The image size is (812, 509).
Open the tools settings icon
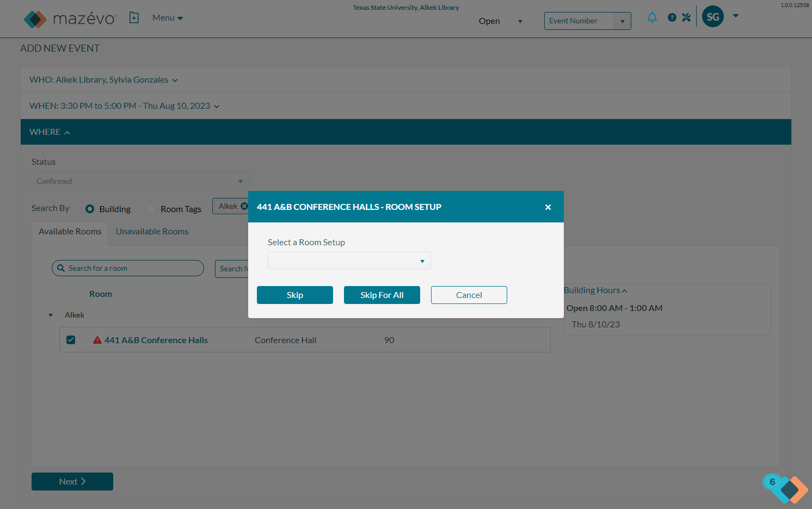[686, 17]
